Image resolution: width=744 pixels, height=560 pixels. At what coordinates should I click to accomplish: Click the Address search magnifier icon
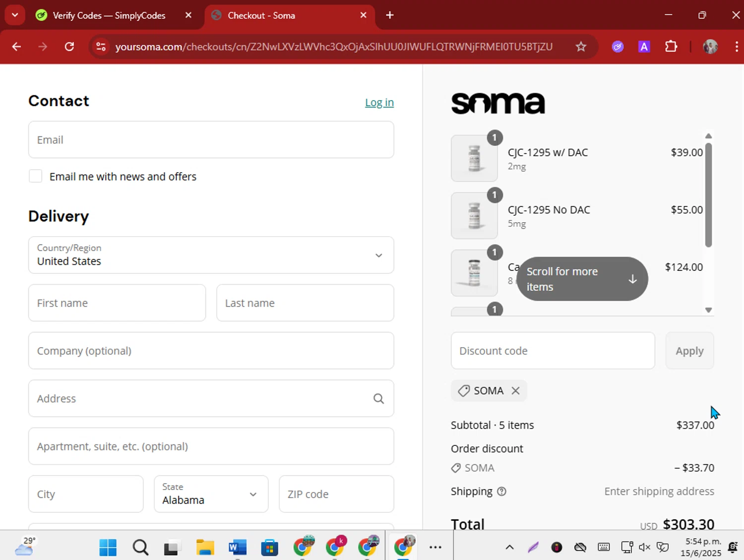[x=378, y=398]
